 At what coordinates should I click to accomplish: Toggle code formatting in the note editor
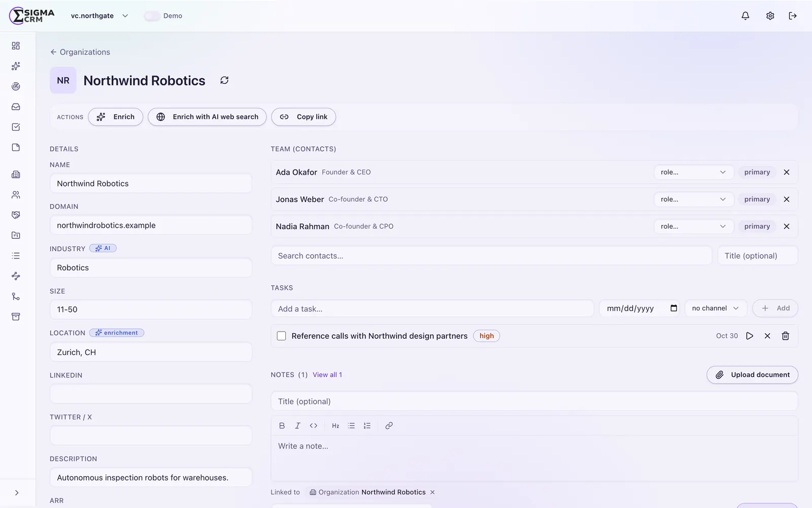pos(314,426)
